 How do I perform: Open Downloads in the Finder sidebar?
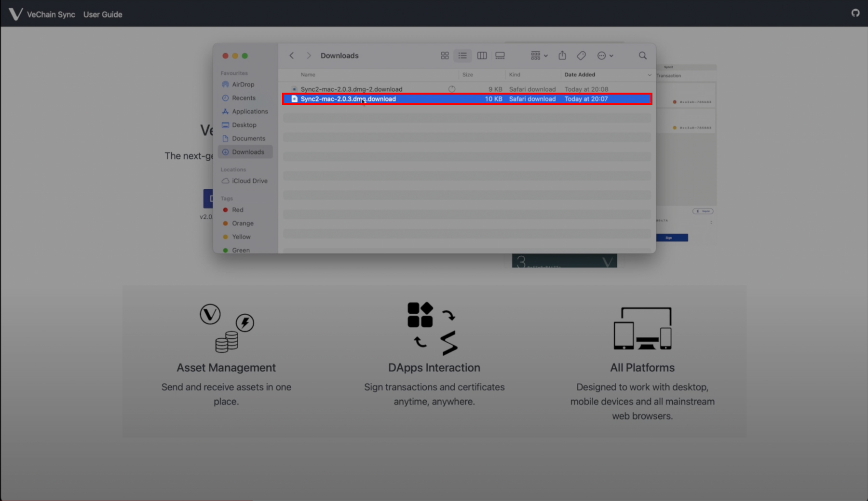coord(245,152)
